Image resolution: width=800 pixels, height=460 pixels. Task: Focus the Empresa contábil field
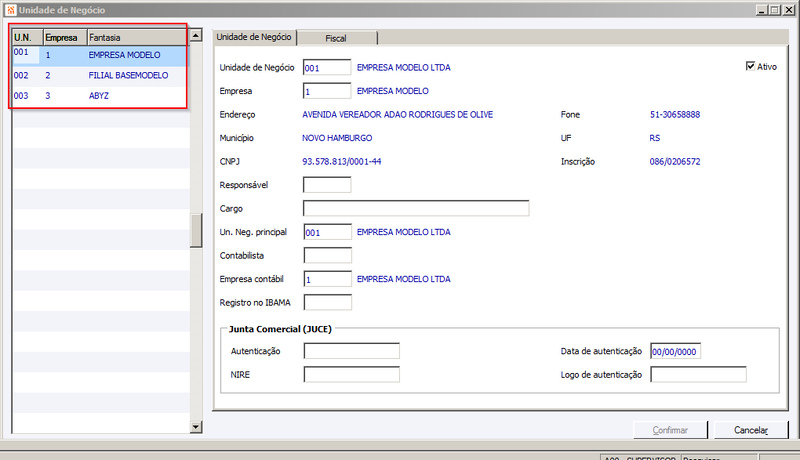328,279
